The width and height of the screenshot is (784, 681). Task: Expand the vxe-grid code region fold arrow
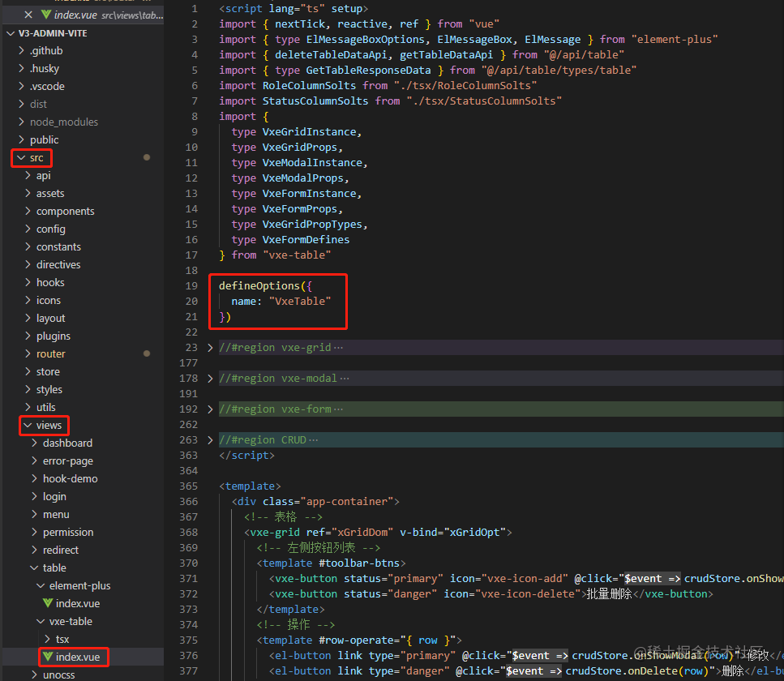(211, 348)
